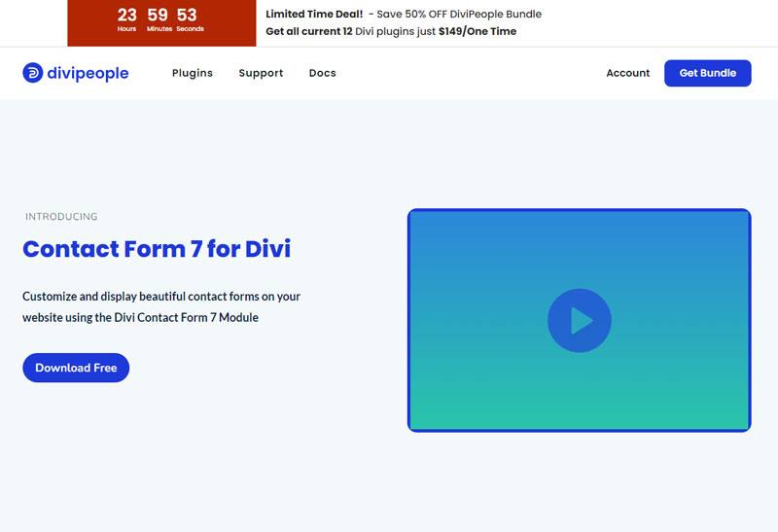
Task: Go to the Docs page
Action: [323, 73]
